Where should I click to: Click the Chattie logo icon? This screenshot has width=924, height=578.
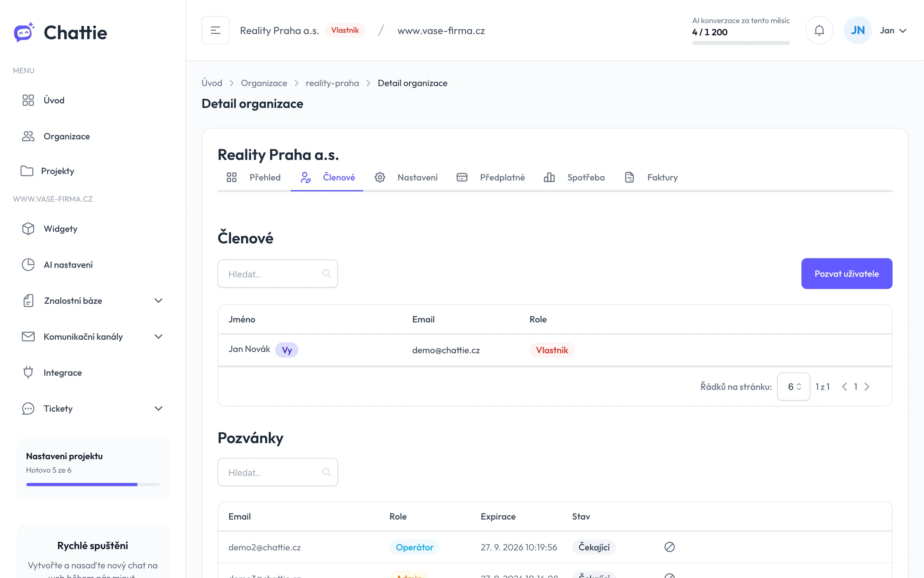click(24, 32)
